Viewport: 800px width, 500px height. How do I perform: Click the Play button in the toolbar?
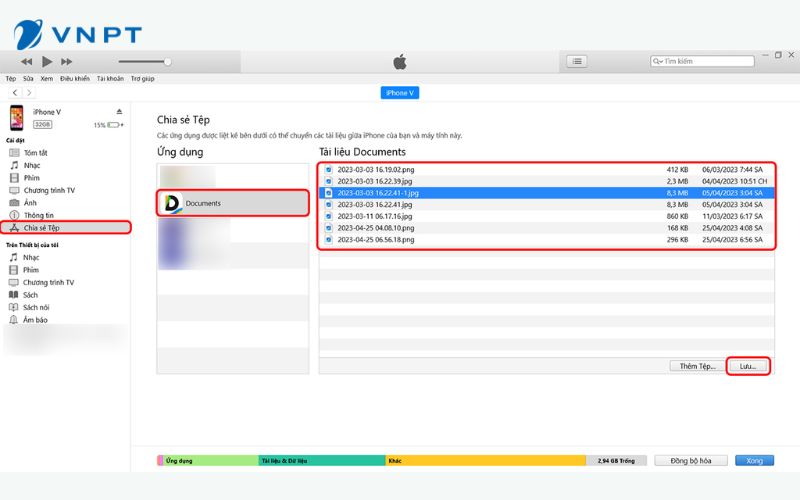coord(47,61)
